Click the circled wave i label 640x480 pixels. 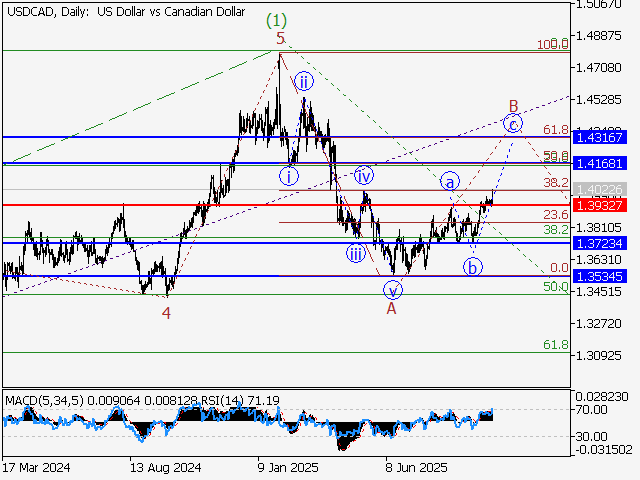pos(289,177)
